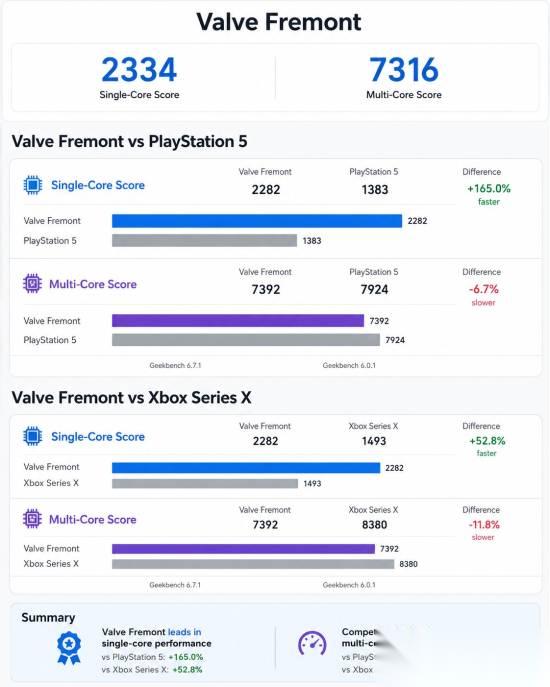Click the blue CPU icon in Xbox Series X Single-Core section
550x687 pixels.
[33, 436]
